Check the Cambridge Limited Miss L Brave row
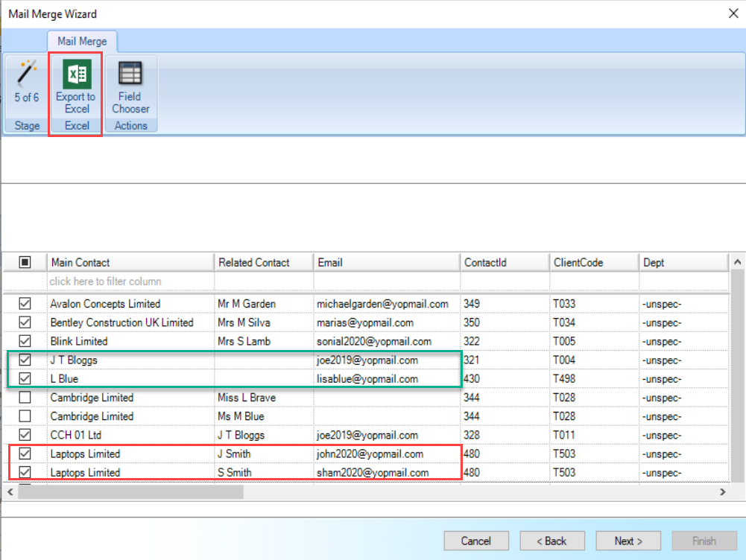 coord(25,397)
